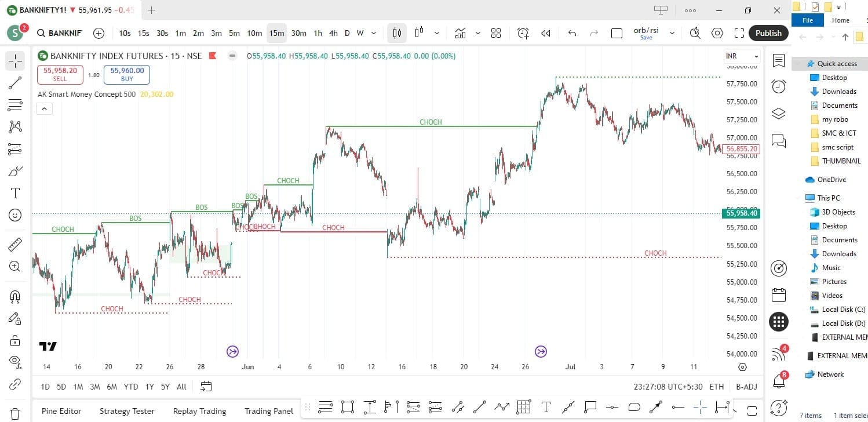
Task: Click the Publish button
Action: click(x=768, y=33)
